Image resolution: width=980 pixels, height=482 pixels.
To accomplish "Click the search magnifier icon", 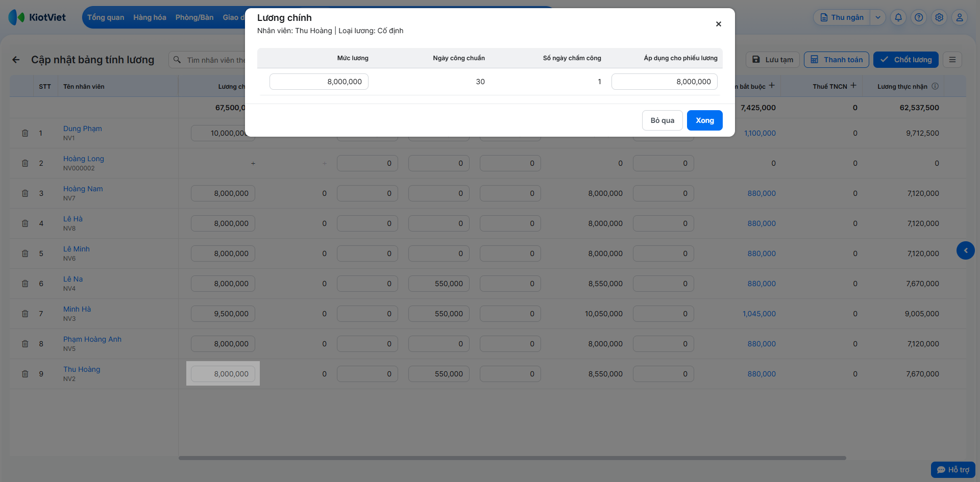I will [177, 60].
